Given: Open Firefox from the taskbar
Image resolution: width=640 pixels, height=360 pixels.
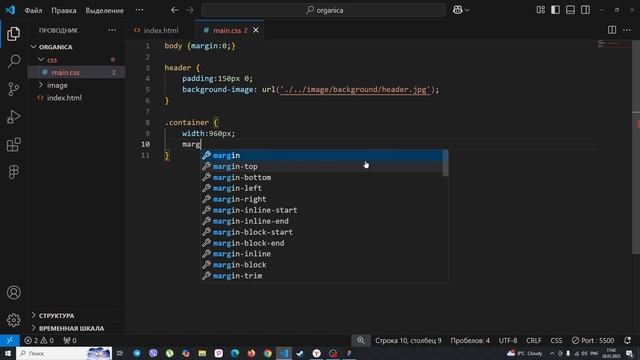Looking at the screenshot, I should coord(251,353).
